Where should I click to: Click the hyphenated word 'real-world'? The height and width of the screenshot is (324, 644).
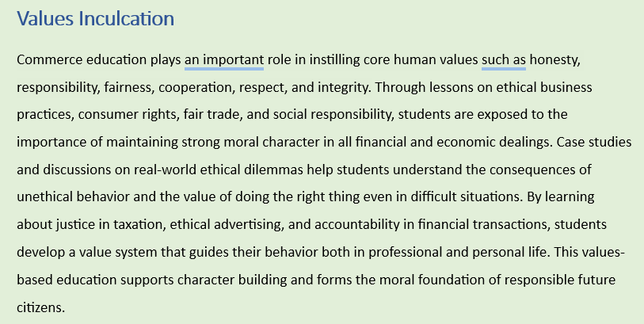click(165, 170)
